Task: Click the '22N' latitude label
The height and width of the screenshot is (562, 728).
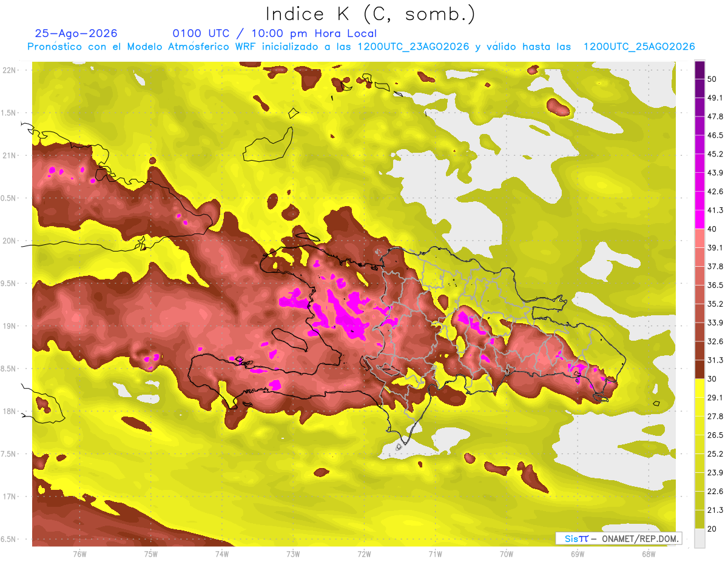Action: pos(9,70)
